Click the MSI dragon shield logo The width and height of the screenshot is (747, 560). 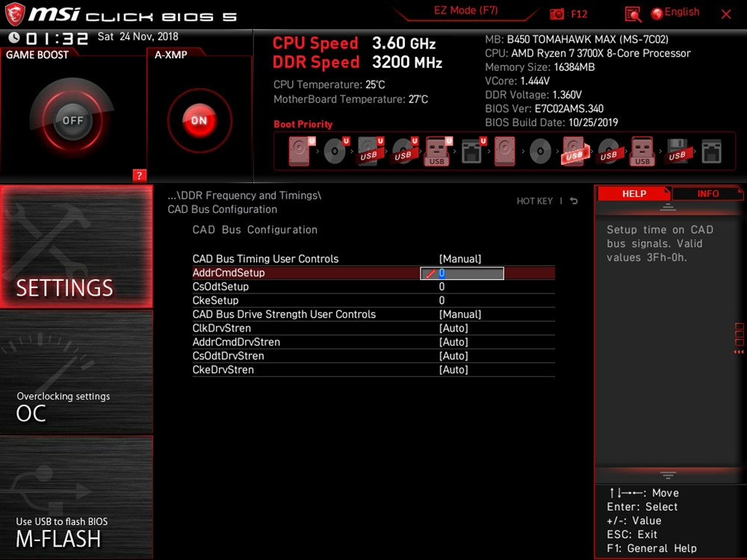[15, 14]
